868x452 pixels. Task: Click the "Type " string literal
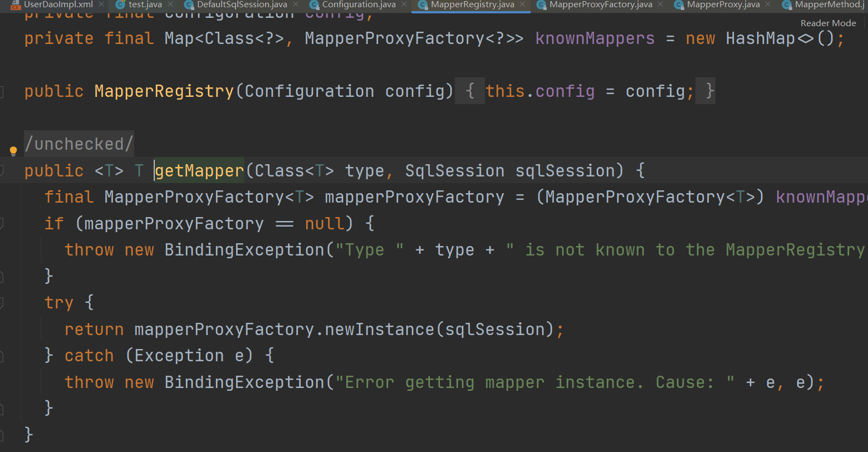(x=370, y=249)
